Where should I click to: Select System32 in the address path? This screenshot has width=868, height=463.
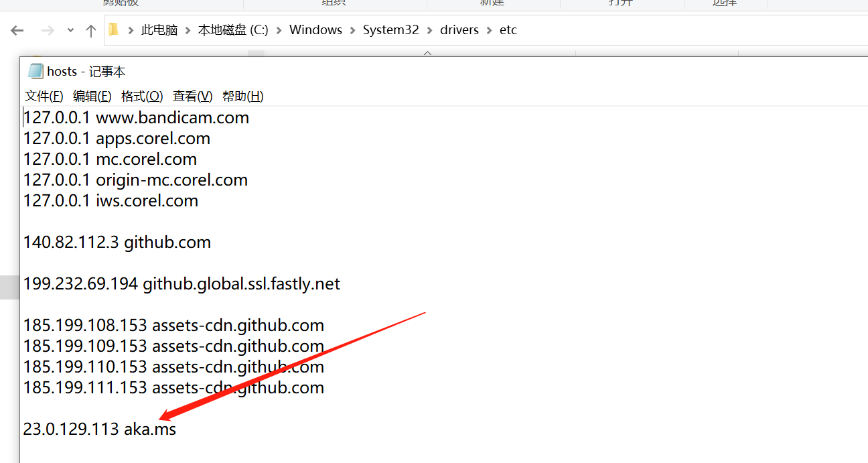(391, 30)
